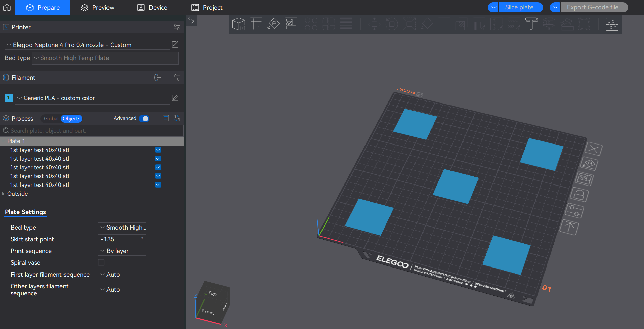The image size is (644, 329).
Task: Switch process scope to Global
Action: click(x=51, y=119)
